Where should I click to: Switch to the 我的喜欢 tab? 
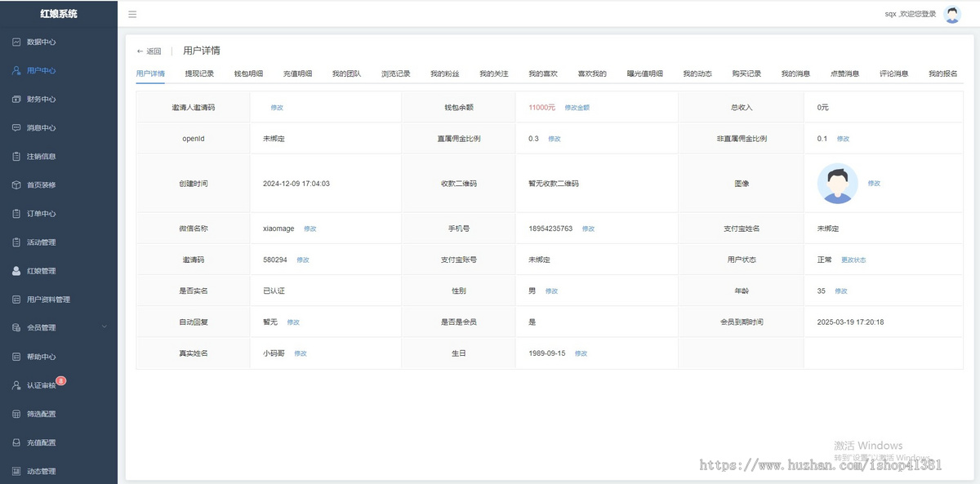coord(542,73)
